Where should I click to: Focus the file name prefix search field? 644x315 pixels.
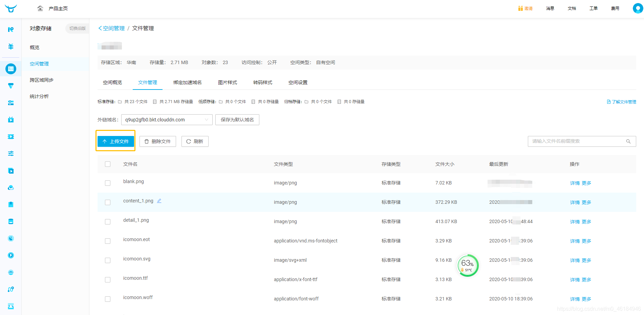582,141
